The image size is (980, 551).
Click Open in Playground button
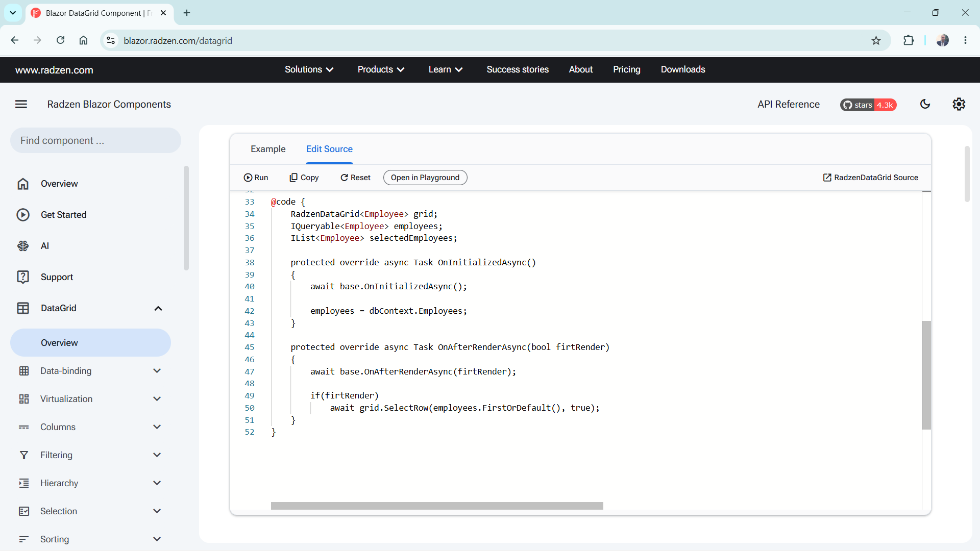425,178
